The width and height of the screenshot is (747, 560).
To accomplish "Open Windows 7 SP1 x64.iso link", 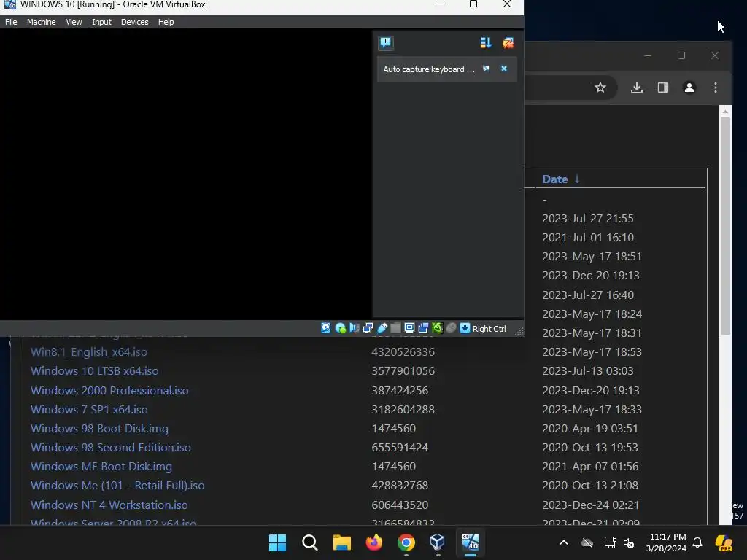I will tap(89, 410).
